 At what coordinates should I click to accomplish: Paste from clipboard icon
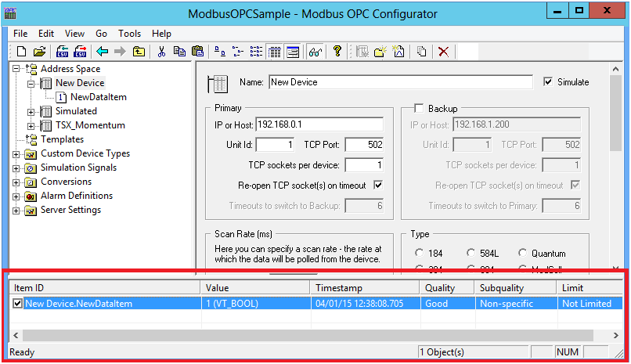pos(197,52)
